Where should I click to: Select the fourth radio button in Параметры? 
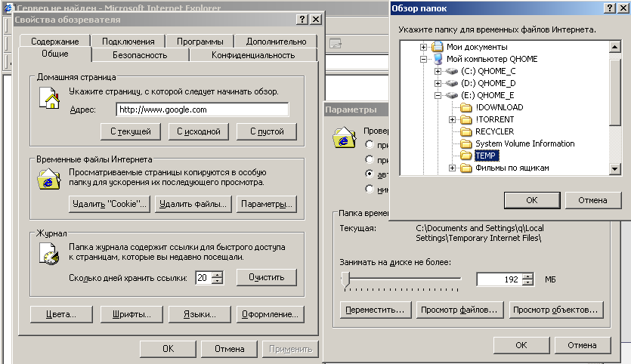click(x=370, y=189)
